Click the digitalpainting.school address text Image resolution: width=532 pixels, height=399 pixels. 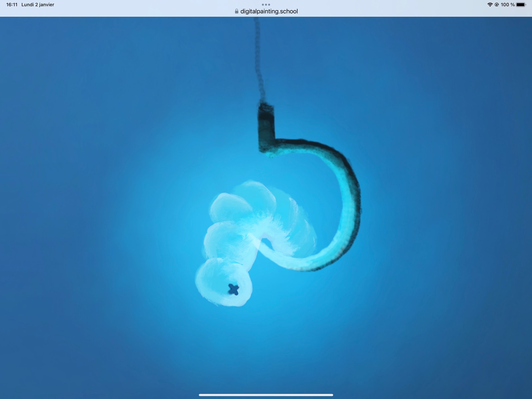pyautogui.click(x=269, y=11)
